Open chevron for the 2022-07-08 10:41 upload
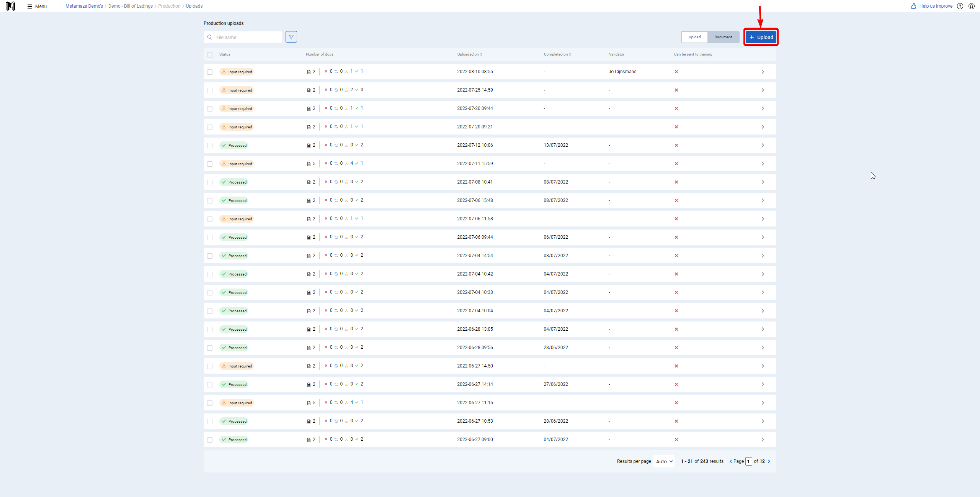 pos(763,182)
